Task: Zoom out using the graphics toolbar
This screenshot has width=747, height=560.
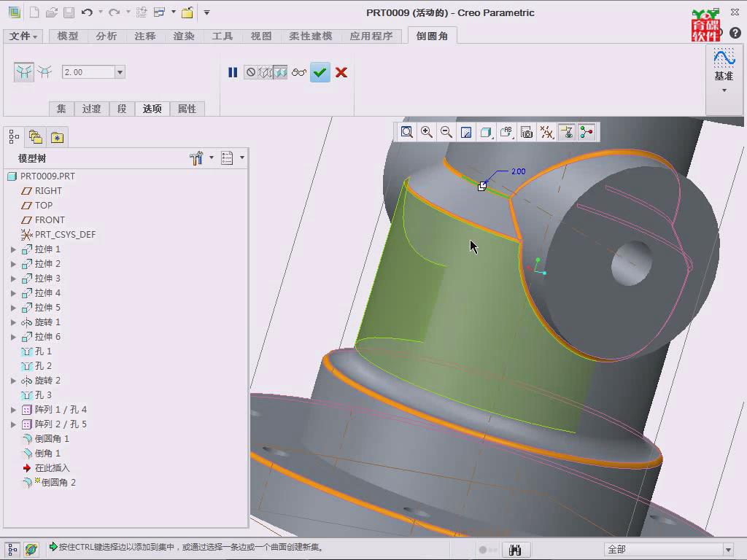Action: click(446, 132)
